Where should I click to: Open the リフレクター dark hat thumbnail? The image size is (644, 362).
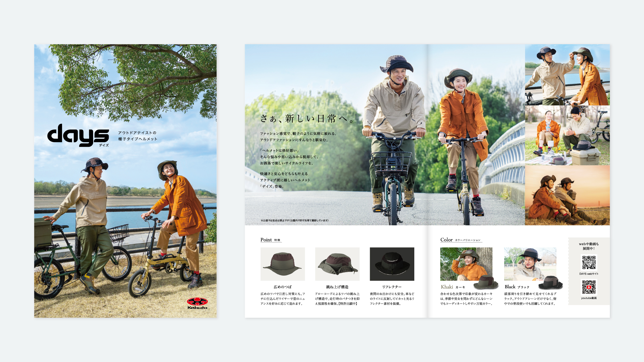(x=392, y=264)
